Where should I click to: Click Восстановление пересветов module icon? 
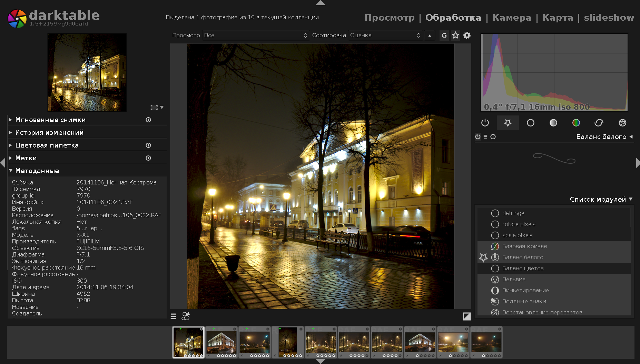[495, 312]
